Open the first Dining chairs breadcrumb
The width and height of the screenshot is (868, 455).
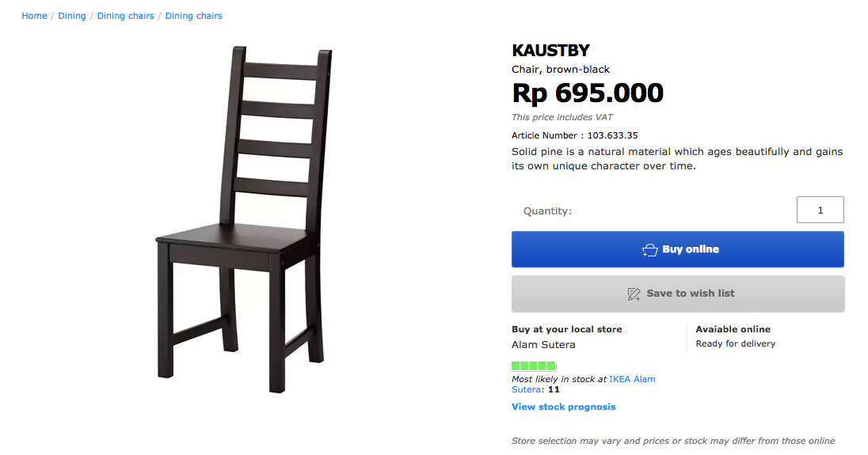tap(126, 16)
